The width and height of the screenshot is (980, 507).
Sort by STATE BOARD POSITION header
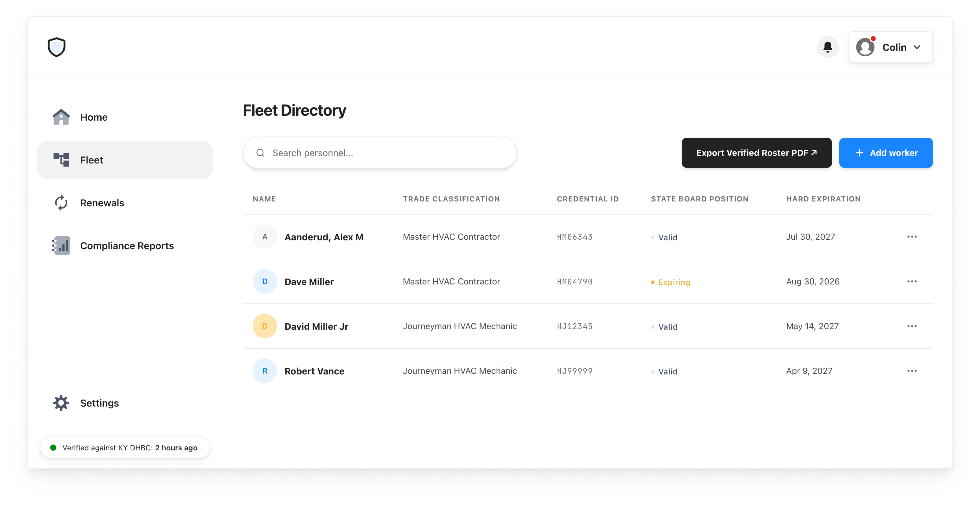coord(700,199)
